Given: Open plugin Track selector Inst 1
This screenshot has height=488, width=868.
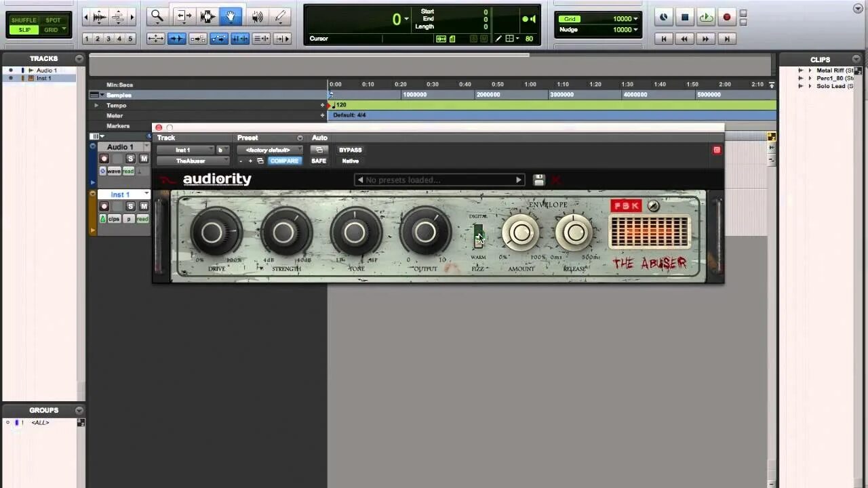Looking at the screenshot, I should 184,150.
